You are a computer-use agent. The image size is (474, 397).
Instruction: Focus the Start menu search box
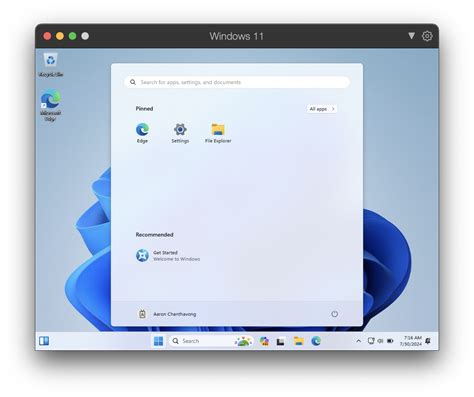pyautogui.click(x=237, y=82)
